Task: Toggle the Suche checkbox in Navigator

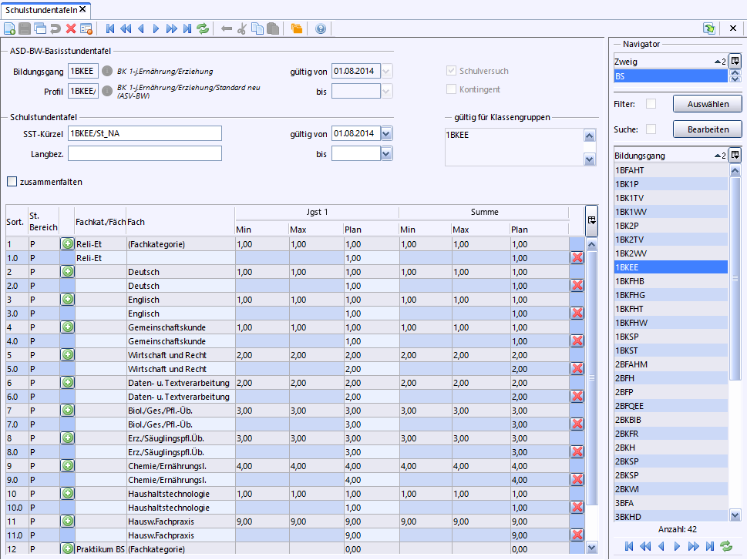Action: point(651,129)
